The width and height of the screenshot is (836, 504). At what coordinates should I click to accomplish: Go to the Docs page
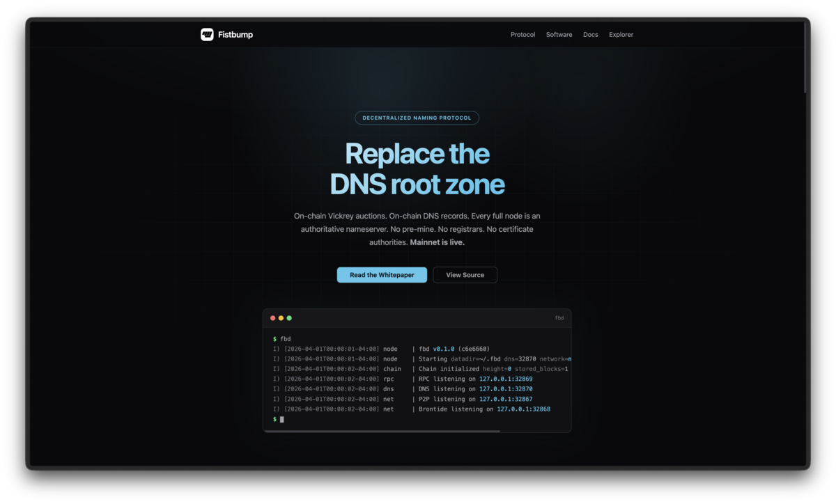coord(590,35)
